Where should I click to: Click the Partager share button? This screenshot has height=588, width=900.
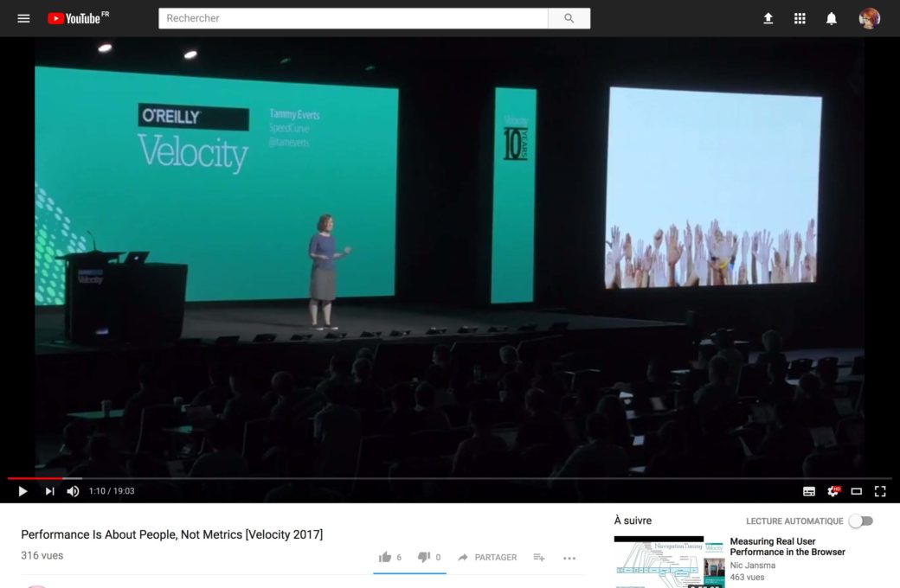point(487,558)
